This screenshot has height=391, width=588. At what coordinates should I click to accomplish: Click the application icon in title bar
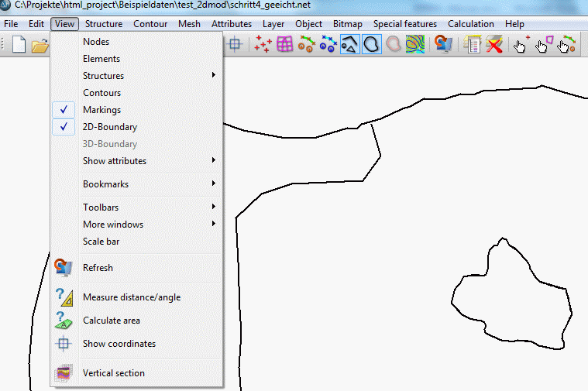coord(5,5)
